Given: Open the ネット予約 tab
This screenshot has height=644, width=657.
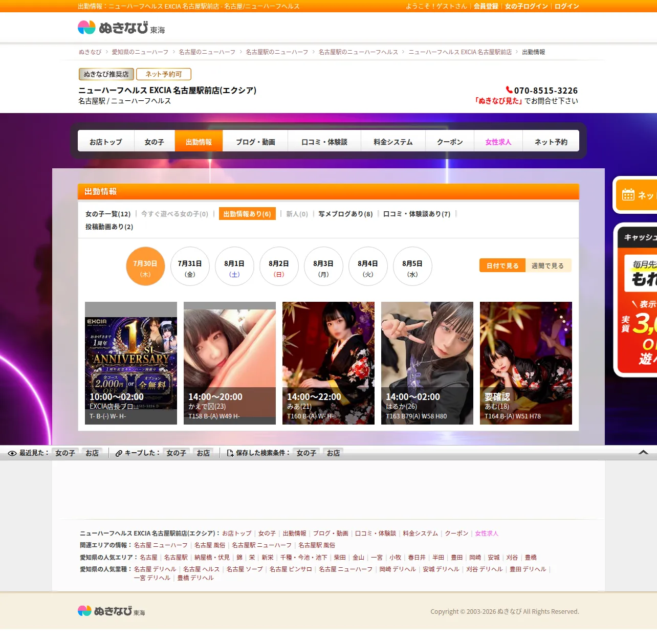Looking at the screenshot, I should (x=551, y=142).
